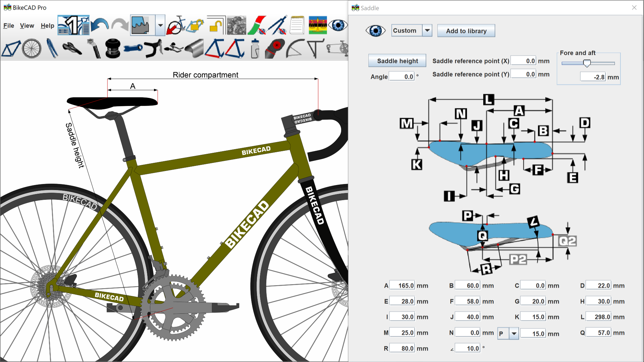This screenshot has height=362, width=644.
Task: Click Add to library button
Action: pyautogui.click(x=466, y=31)
